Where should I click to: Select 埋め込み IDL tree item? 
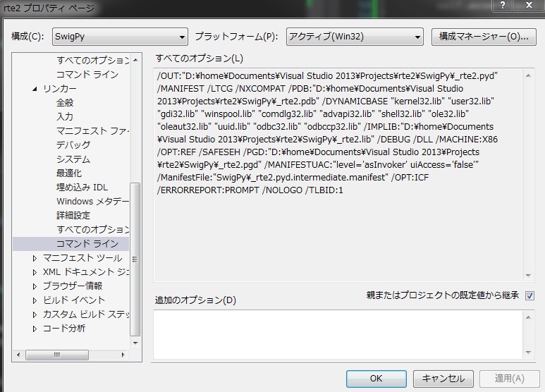point(82,187)
